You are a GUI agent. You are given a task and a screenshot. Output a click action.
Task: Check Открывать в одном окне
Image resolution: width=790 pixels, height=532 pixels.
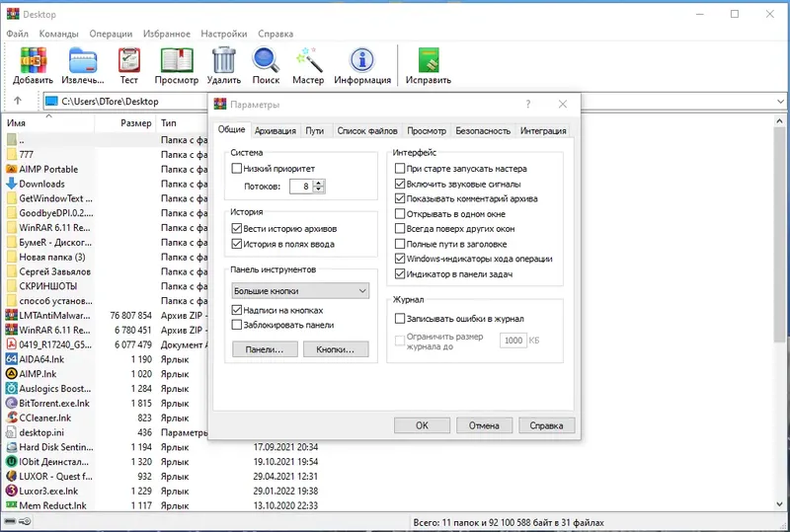[x=400, y=213]
